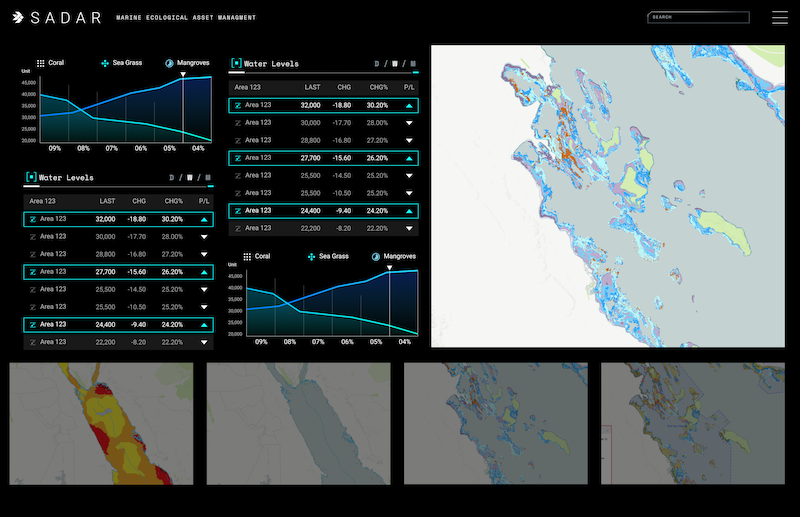
Task: Collapse the 32,000 row arrow in right table
Action: click(x=409, y=105)
